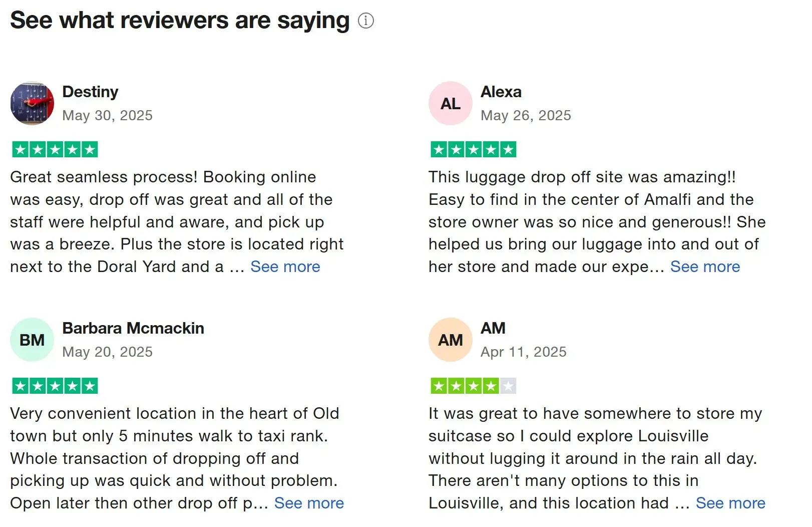The width and height of the screenshot is (812, 527).
Task: Click the green BM avatar circle
Action: 32,340
